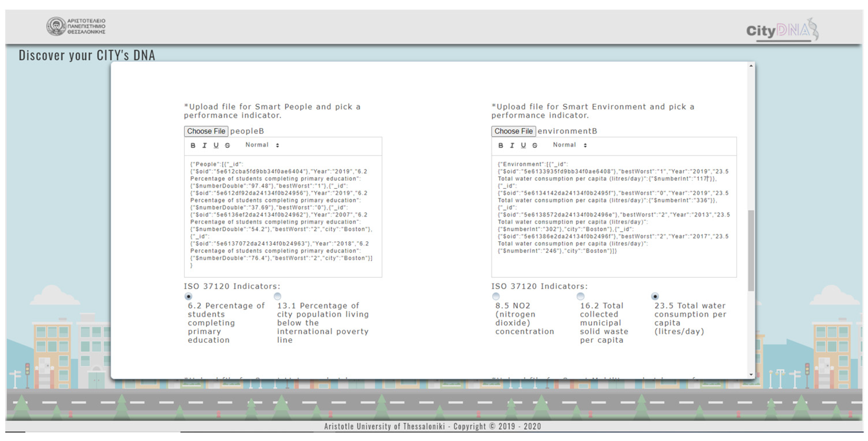
Task: Toggle Underline in Smart Environment editor
Action: tap(523, 145)
